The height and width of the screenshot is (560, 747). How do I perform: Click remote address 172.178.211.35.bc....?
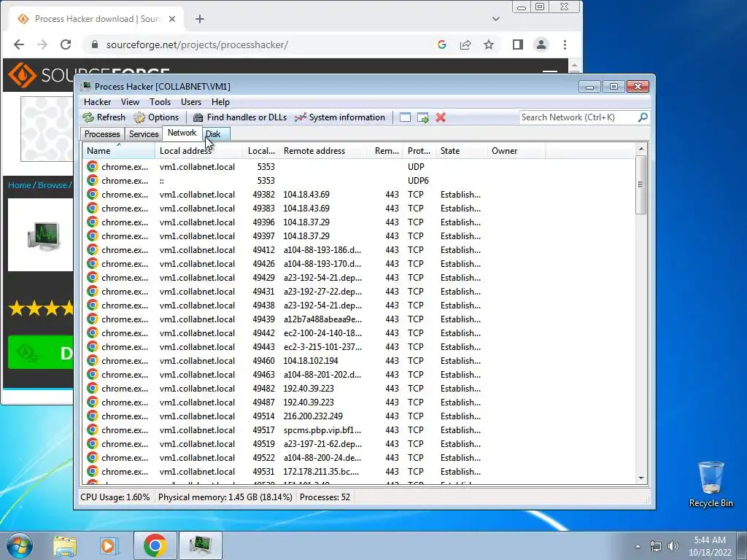coord(321,472)
